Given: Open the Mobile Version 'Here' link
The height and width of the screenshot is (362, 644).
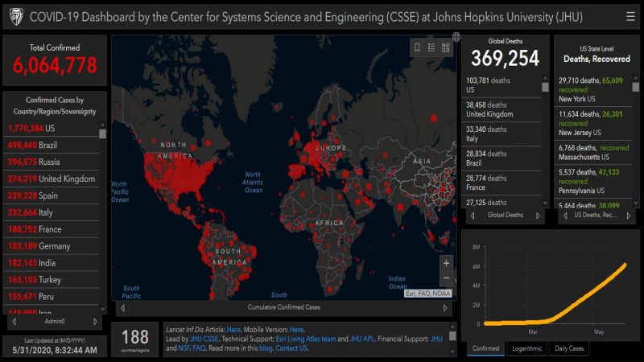Looking at the screenshot, I should point(296,330).
